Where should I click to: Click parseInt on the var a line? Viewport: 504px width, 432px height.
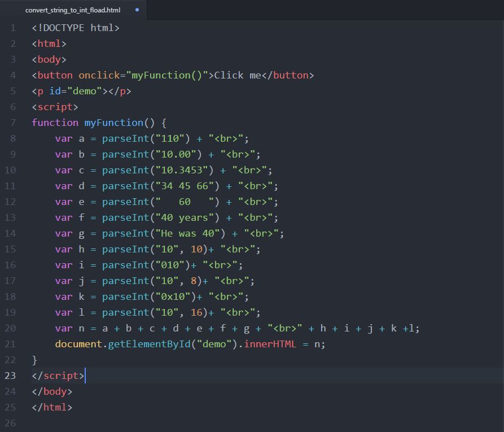tap(126, 138)
